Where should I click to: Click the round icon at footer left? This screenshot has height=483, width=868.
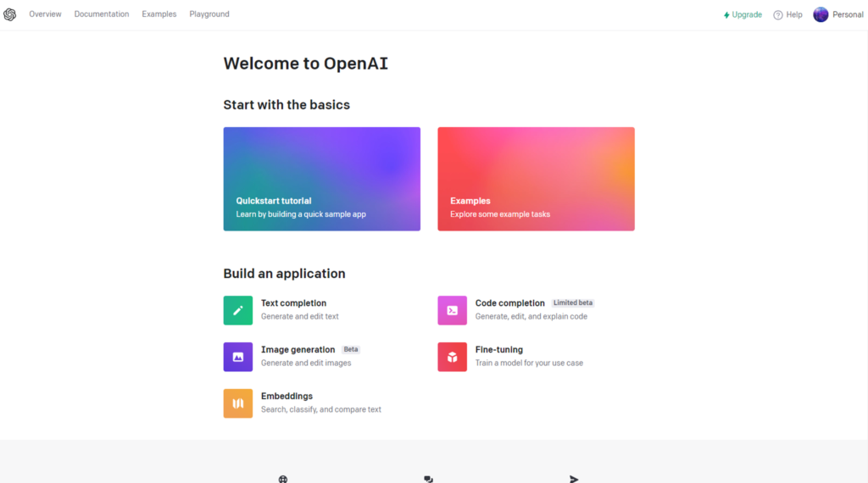[x=283, y=479]
